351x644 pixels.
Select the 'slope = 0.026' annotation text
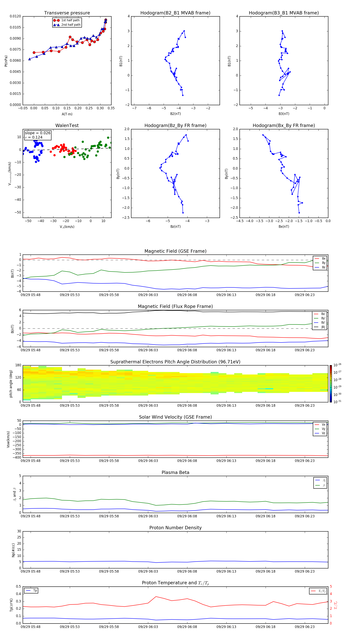pyautogui.click(x=37, y=133)
